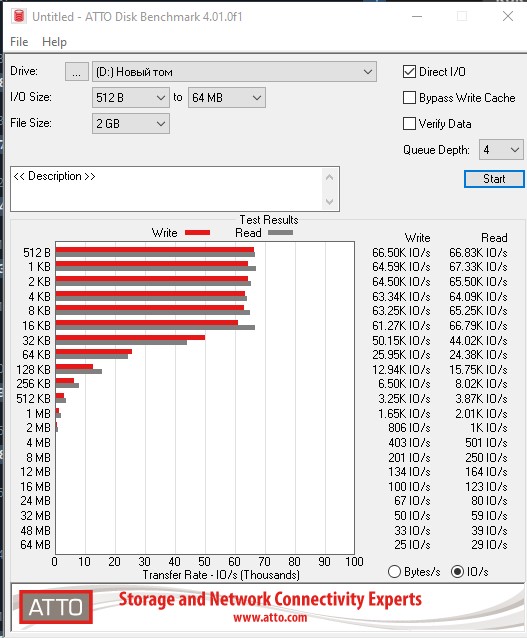The height and width of the screenshot is (638, 527).
Task: Click the description box up arrow
Action: 330,177
